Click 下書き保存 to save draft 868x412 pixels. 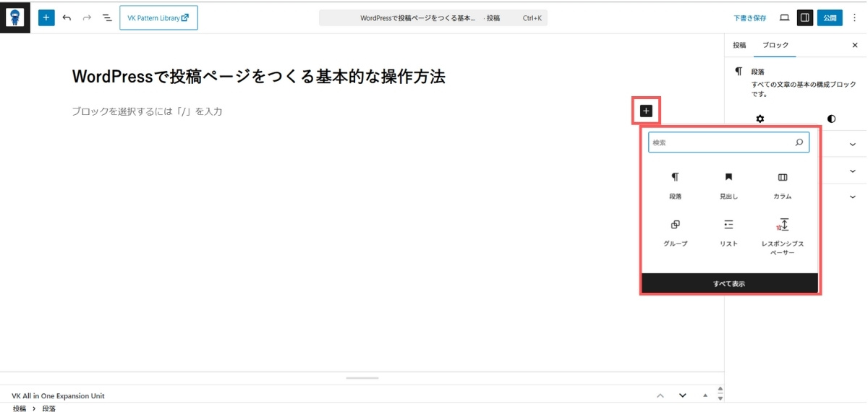[749, 18]
